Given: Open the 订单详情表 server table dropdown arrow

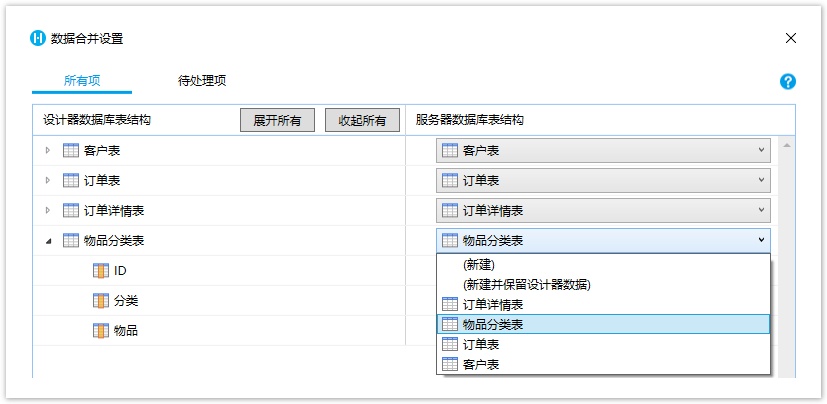Looking at the screenshot, I should pos(761,210).
